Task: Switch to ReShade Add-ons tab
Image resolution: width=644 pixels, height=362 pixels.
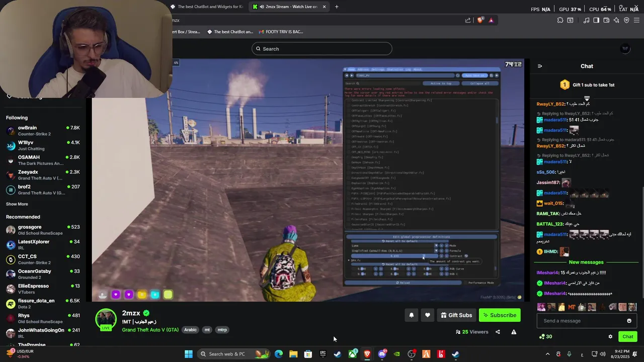Action: pyautogui.click(x=363, y=69)
